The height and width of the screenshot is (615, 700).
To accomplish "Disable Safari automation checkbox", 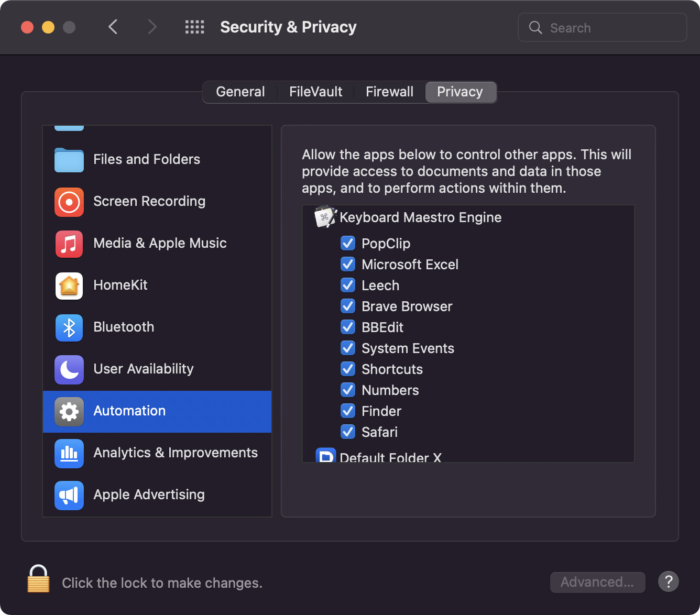I will click(348, 432).
